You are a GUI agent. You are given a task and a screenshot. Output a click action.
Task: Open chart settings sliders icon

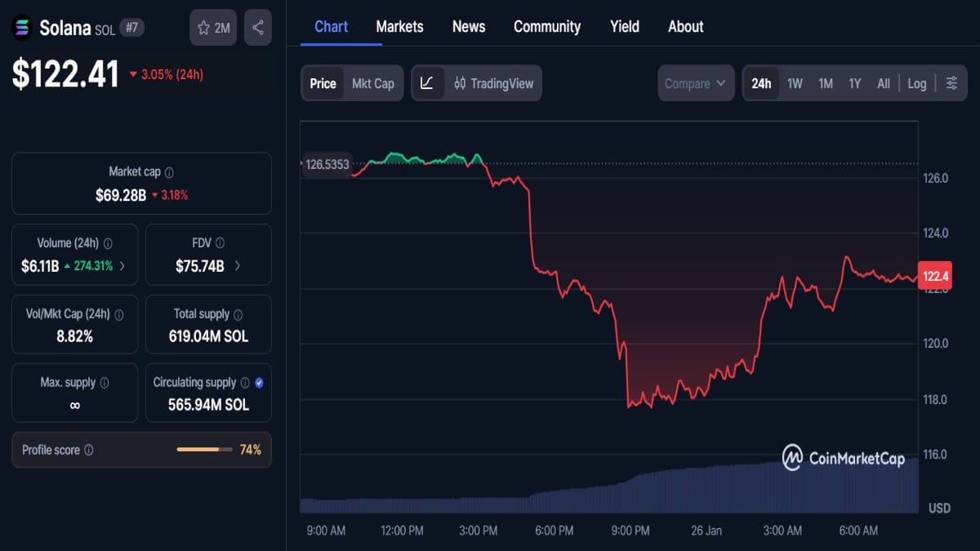tap(951, 83)
